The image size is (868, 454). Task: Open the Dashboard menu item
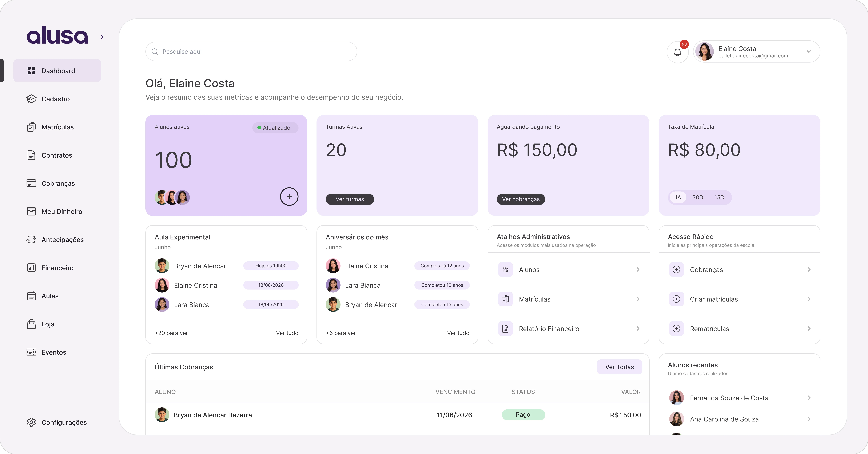tap(57, 71)
